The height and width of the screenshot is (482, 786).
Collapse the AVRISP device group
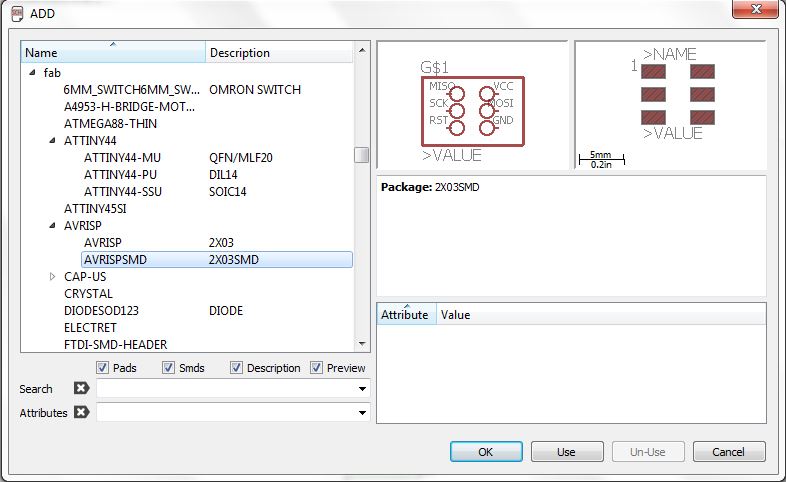[52, 225]
